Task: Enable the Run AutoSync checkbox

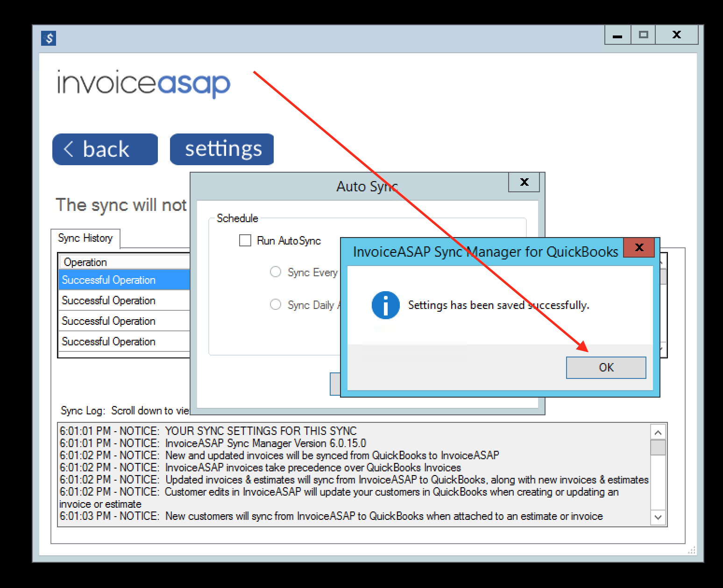Action: tap(245, 241)
